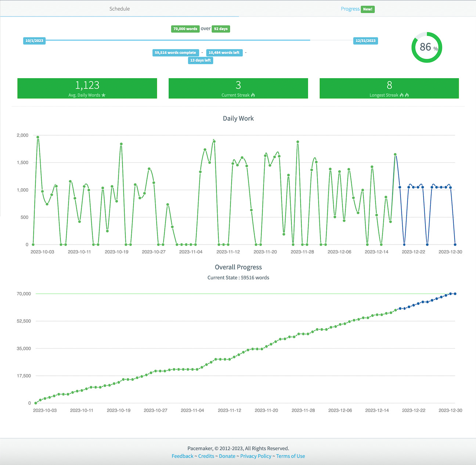The image size is (476, 465).
Task: Click the 10/1/2023 start date label
Action: 34,41
